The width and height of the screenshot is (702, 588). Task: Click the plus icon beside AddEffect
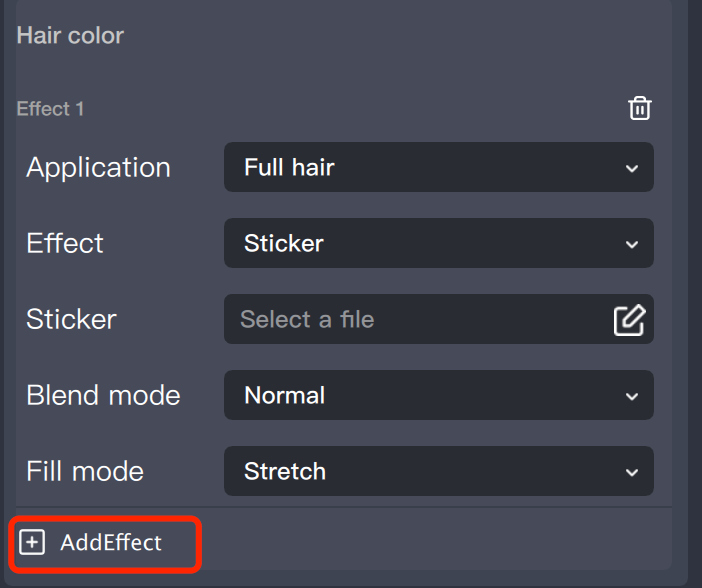pyautogui.click(x=33, y=543)
